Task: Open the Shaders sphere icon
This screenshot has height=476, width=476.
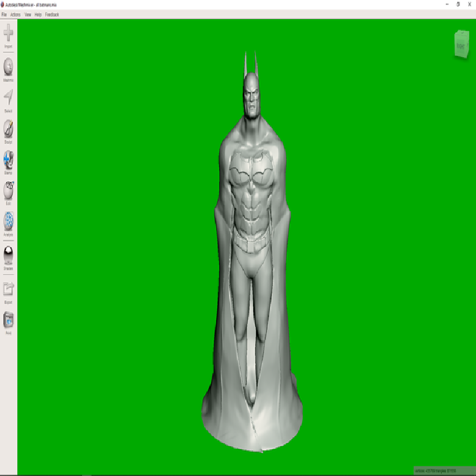Action: click(8, 256)
